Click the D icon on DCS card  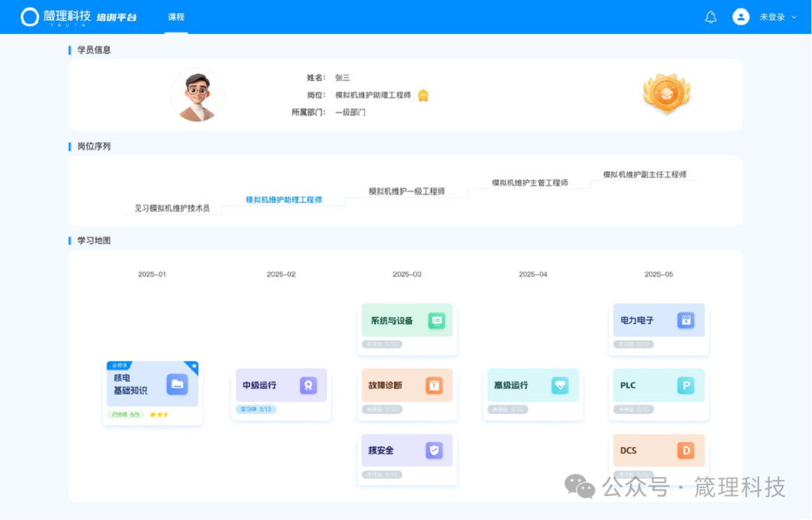click(x=685, y=451)
